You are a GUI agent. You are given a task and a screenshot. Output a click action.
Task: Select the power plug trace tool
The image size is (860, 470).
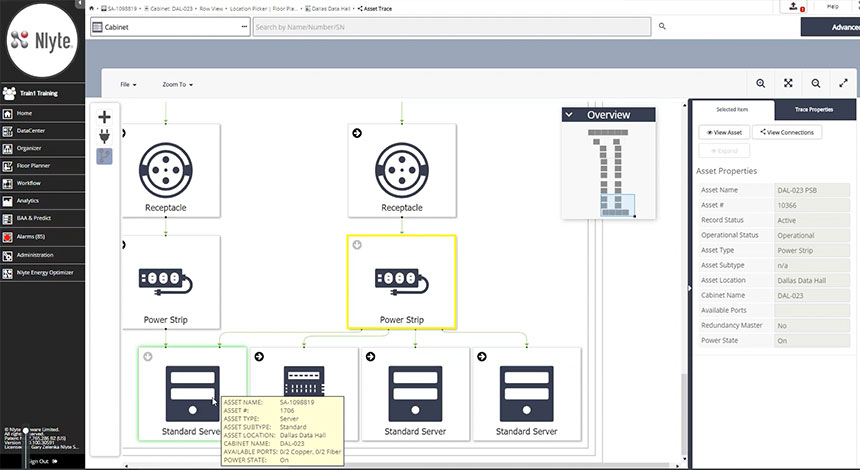click(x=104, y=137)
